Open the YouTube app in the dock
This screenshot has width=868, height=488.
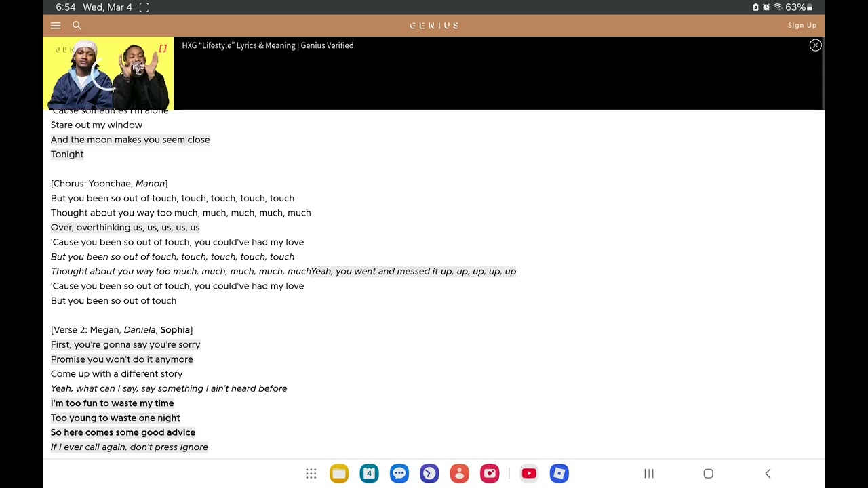tap(529, 474)
